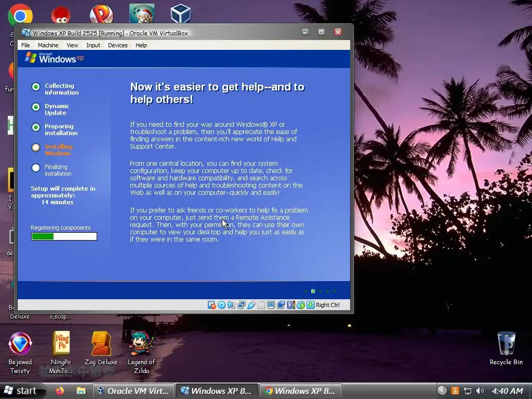
Task: Click the recording status icon
Action: (281, 304)
